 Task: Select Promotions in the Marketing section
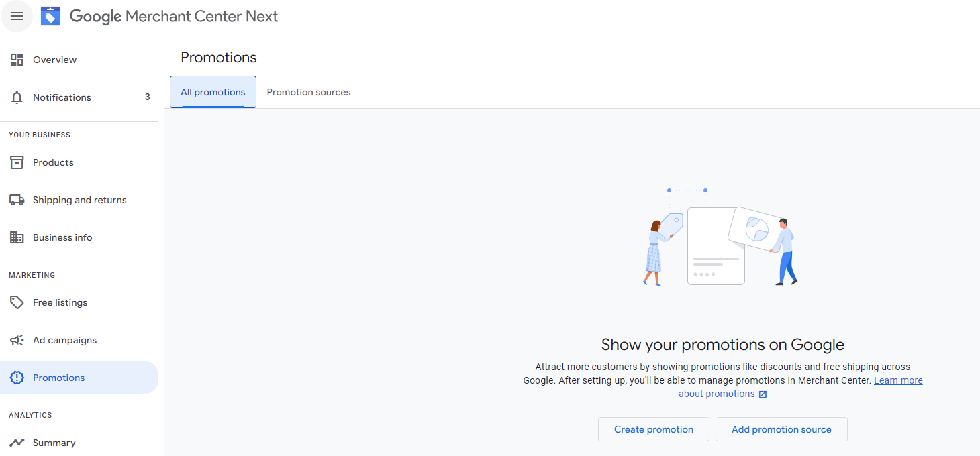(x=58, y=377)
